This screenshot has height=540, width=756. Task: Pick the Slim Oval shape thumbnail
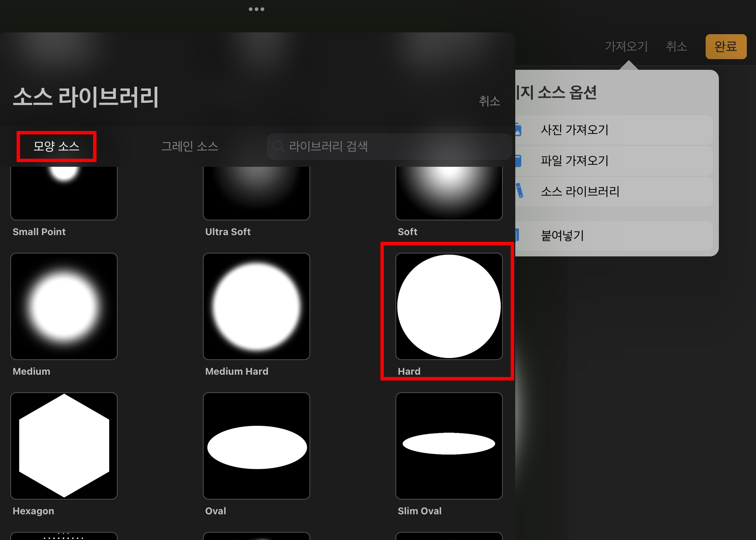[449, 446]
